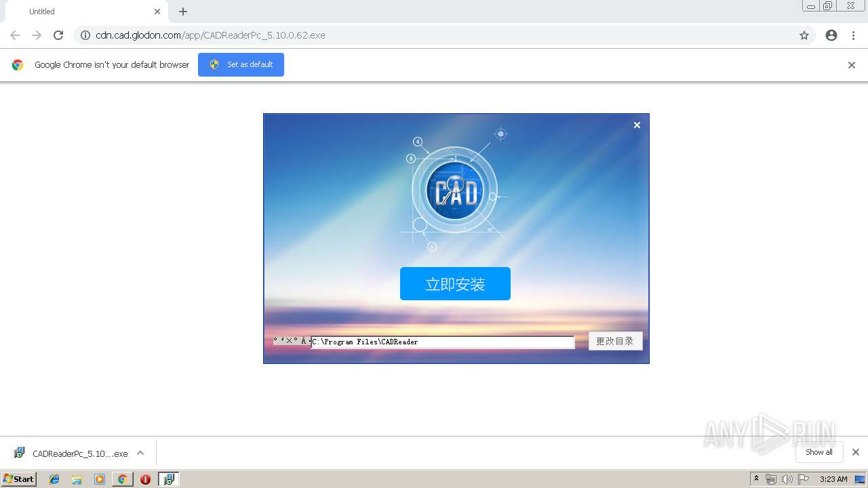Click the install path input field
The width and height of the screenshot is (868, 488).
[x=443, y=342]
